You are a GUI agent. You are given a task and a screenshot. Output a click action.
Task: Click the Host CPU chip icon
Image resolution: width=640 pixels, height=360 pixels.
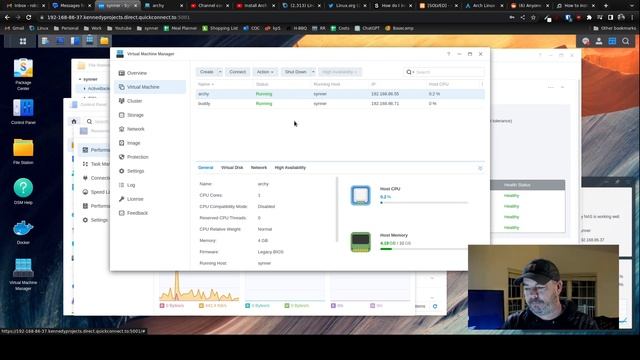click(360, 195)
